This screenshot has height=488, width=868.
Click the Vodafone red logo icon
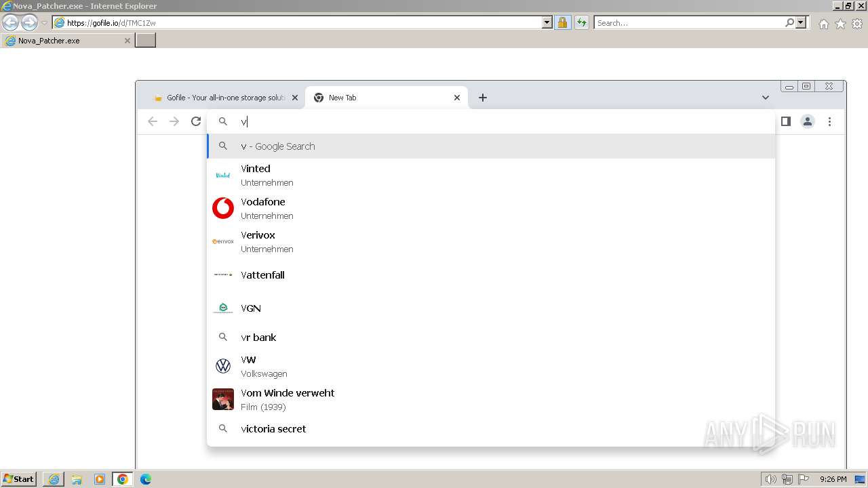click(x=223, y=208)
